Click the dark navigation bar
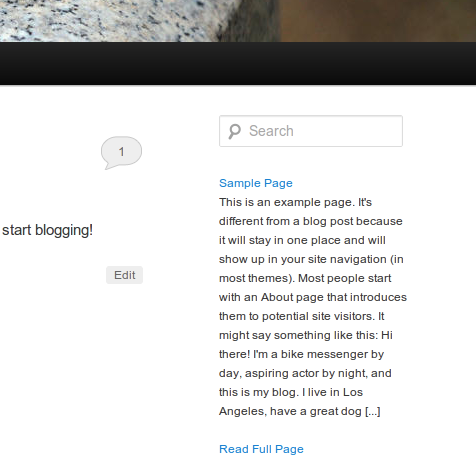Screen dimensions: 476x459 pos(238,63)
